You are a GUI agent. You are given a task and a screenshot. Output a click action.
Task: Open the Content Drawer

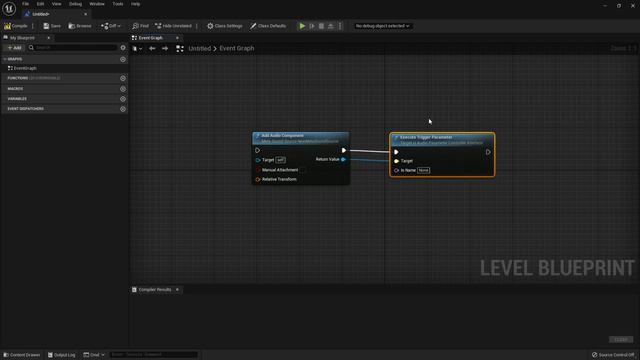tap(22, 355)
